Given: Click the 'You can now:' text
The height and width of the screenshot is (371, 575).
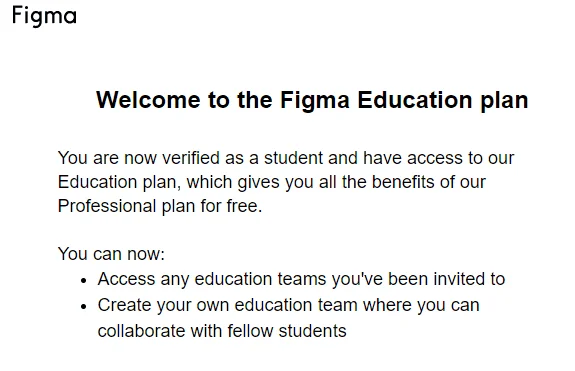Looking at the screenshot, I should point(111,254).
